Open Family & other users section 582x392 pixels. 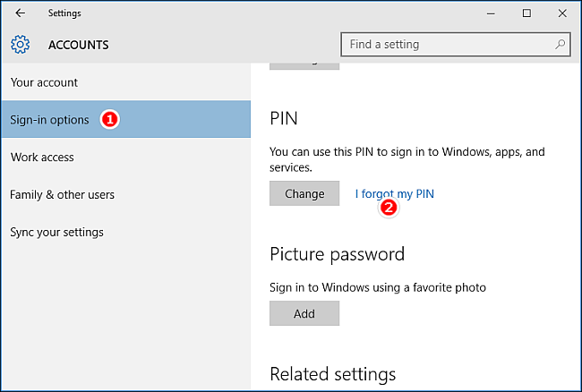pyautogui.click(x=126, y=194)
